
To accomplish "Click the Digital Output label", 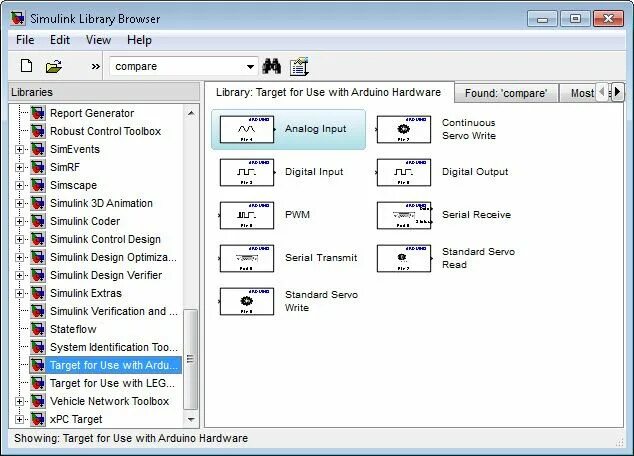I will pyautogui.click(x=475, y=172).
